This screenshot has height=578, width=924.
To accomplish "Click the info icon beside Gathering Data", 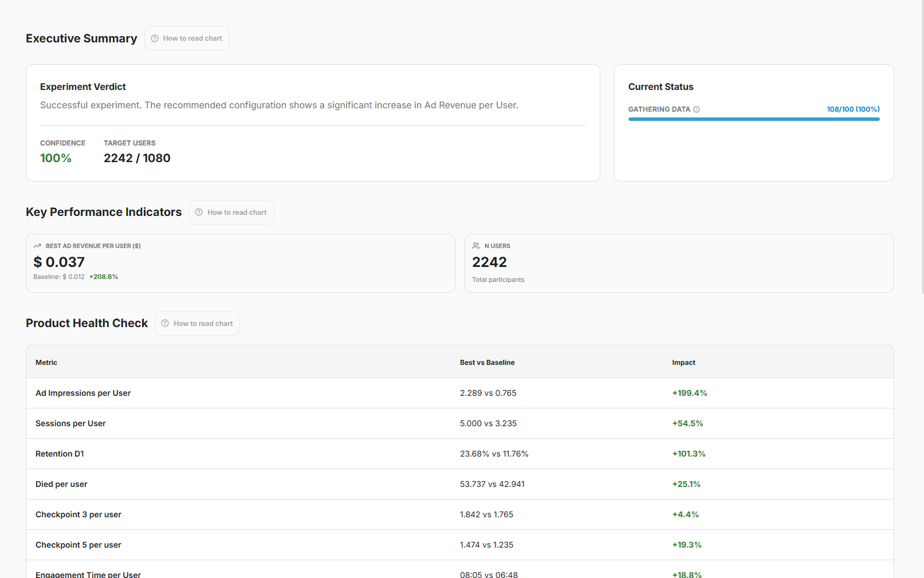I will pyautogui.click(x=697, y=109).
